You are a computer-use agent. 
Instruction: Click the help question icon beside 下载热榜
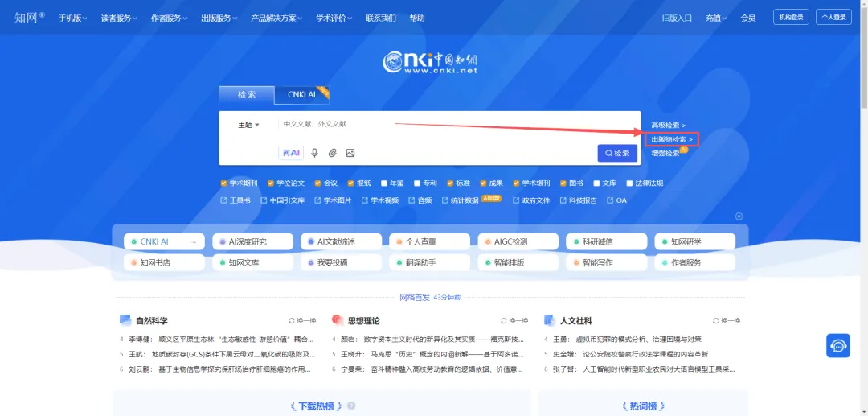click(351, 406)
